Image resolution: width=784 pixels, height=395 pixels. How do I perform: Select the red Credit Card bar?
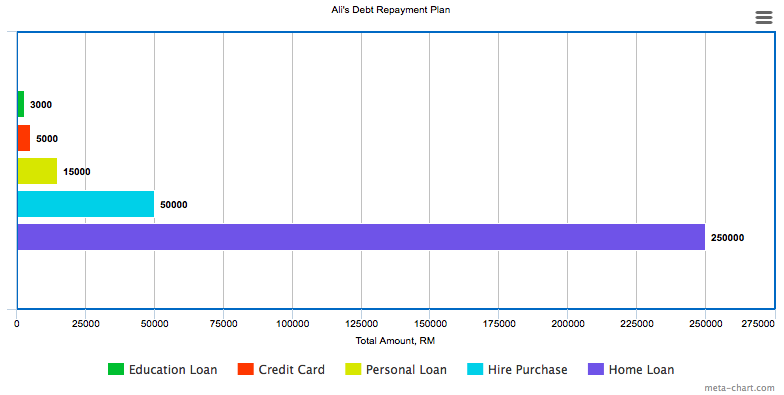coord(24,138)
